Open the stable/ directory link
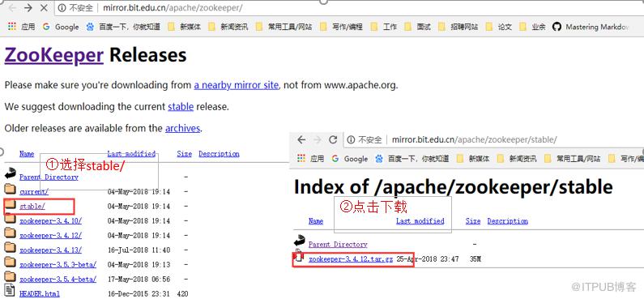 point(32,206)
